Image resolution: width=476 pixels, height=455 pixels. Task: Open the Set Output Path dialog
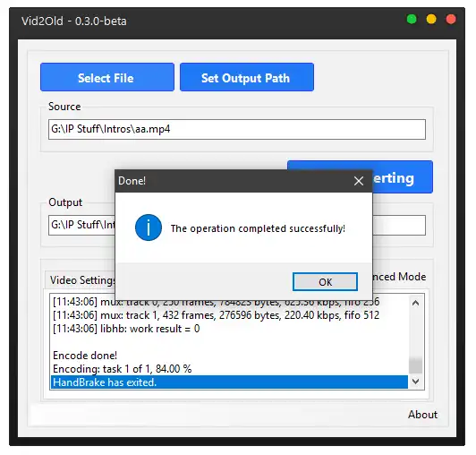coord(247,77)
